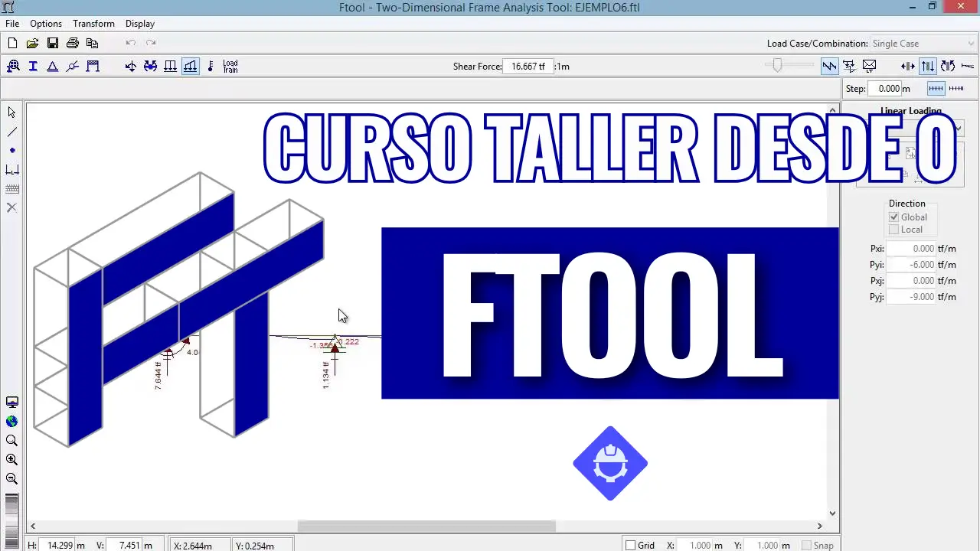Toggle the Snap option near Grid

point(805,545)
